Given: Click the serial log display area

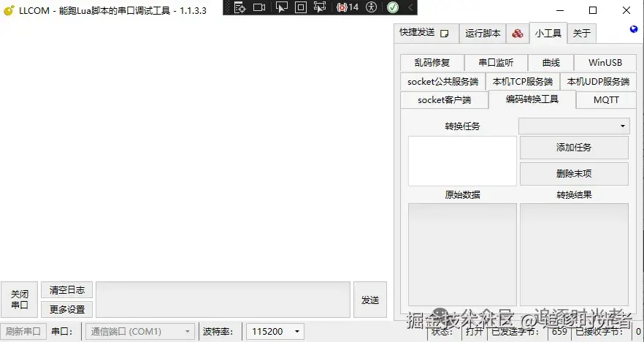Looking at the screenshot, I should tap(196, 150).
